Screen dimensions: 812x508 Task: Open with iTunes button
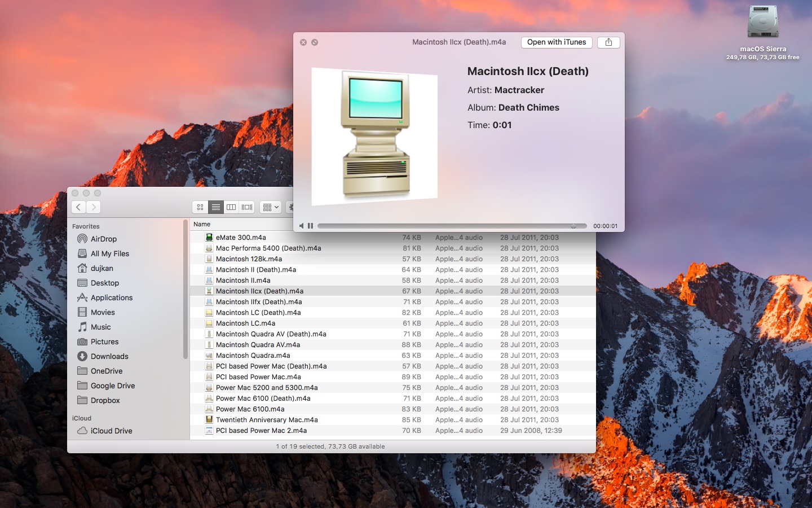click(x=557, y=42)
